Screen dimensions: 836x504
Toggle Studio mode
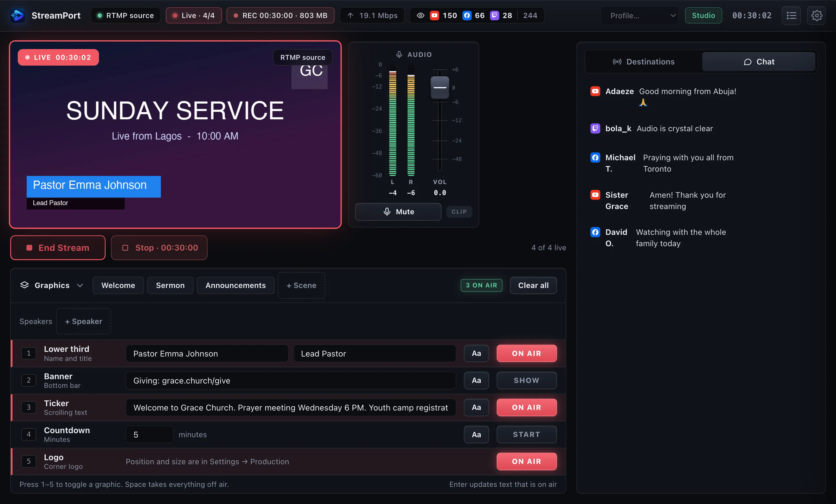point(703,16)
